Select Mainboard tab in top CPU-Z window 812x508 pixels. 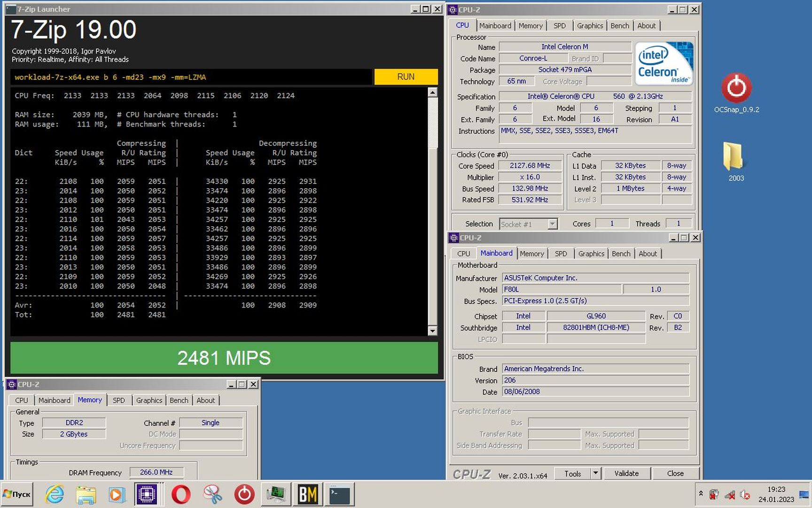click(495, 26)
